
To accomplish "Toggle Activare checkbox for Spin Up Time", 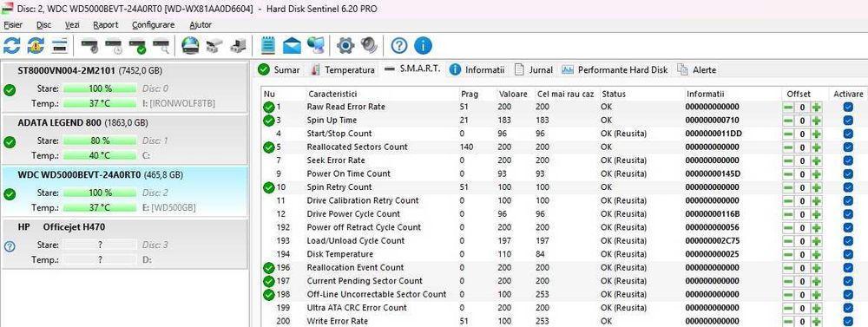I will 848,120.
